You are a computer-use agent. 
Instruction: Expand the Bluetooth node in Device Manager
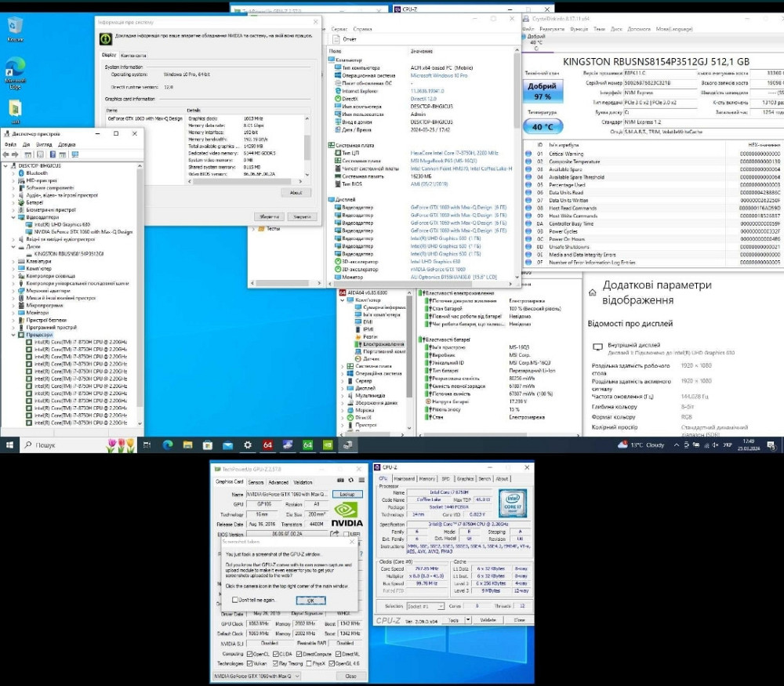[x=14, y=173]
